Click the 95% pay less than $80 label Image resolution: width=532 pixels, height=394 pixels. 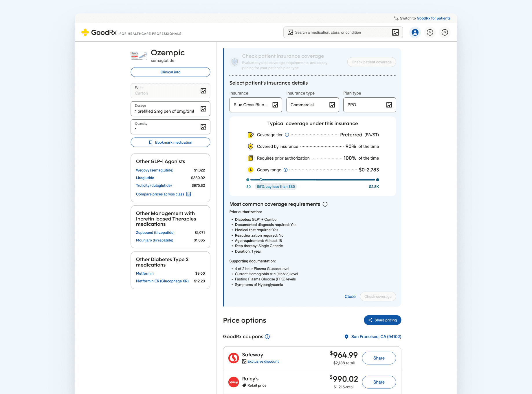[276, 187]
